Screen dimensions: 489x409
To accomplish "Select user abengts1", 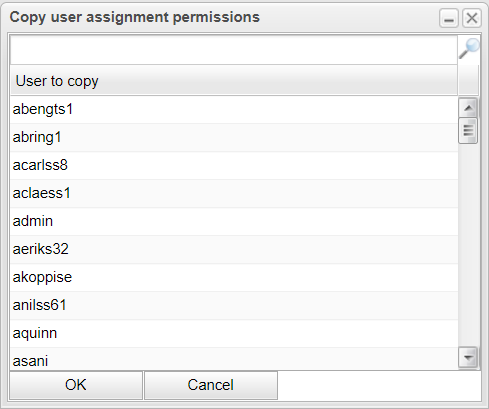I will click(234, 109).
